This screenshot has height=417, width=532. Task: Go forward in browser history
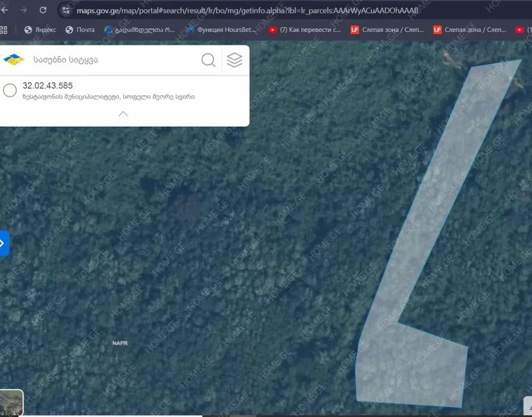[x=24, y=10]
